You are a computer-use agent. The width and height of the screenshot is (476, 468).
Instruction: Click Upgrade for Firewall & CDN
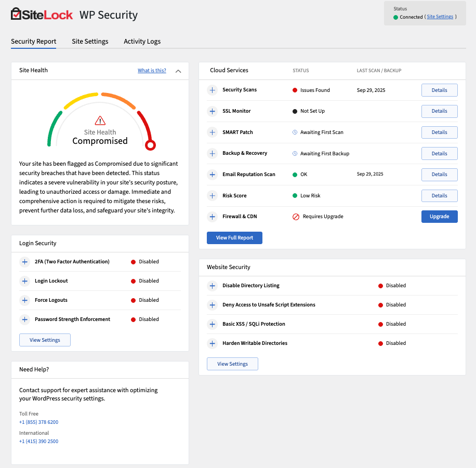point(439,217)
